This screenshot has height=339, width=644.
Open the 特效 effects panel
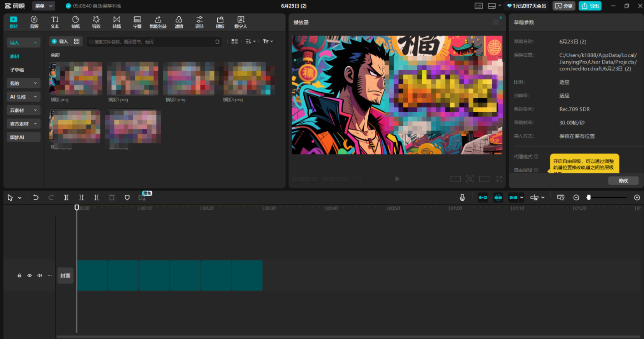[96, 22]
